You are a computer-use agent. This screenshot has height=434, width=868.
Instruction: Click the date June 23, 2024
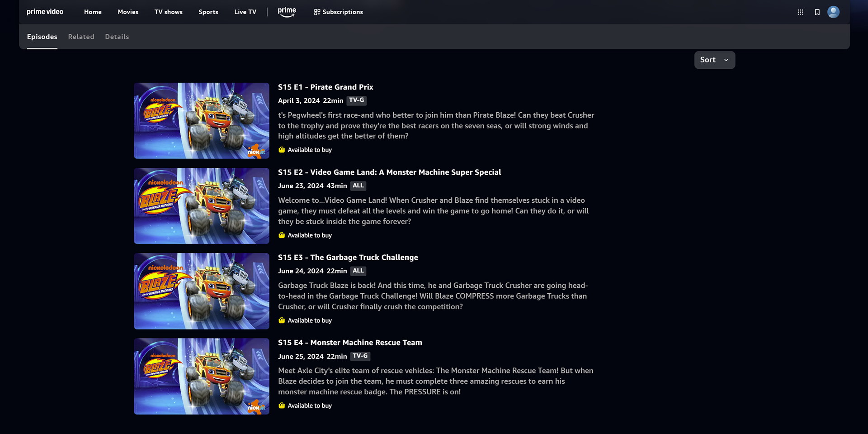[301, 186]
